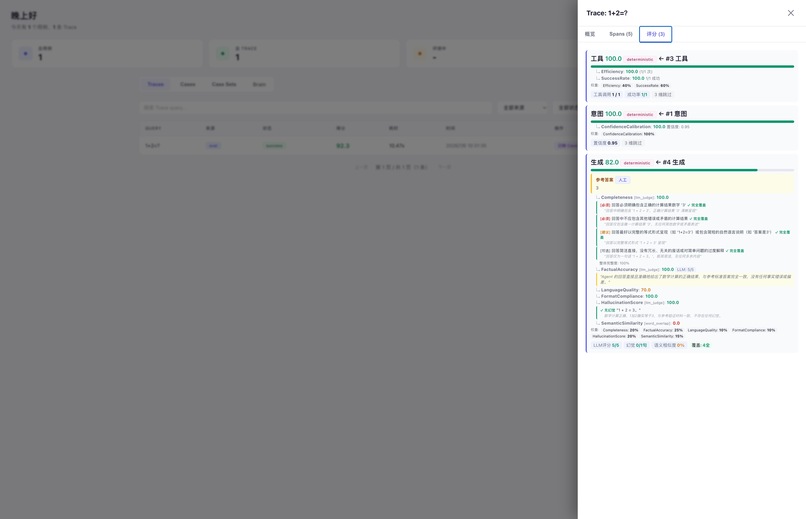Select the 评分 (3) tab

655,34
